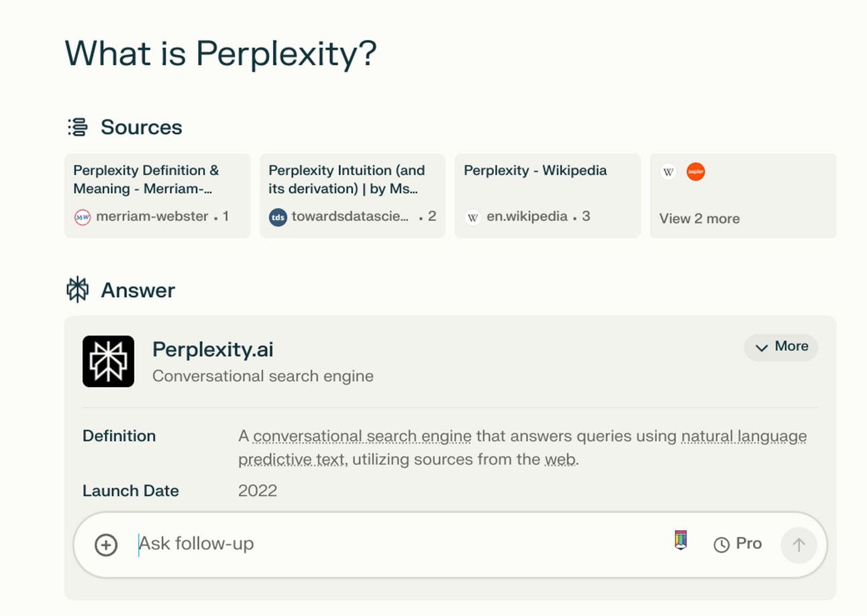Click the colorful pencil extension icon
The image size is (867, 616).
click(x=680, y=540)
